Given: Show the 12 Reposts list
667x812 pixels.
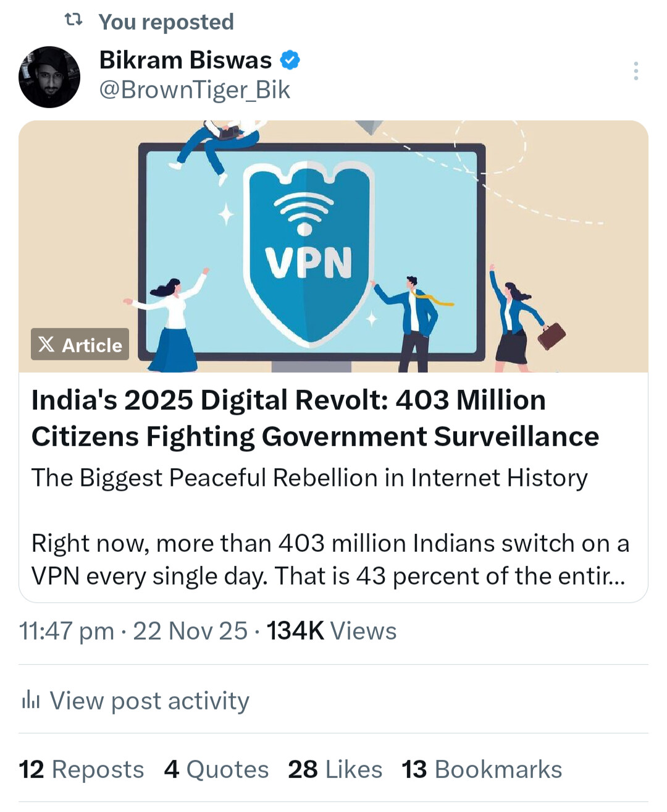Looking at the screenshot, I should 82,769.
